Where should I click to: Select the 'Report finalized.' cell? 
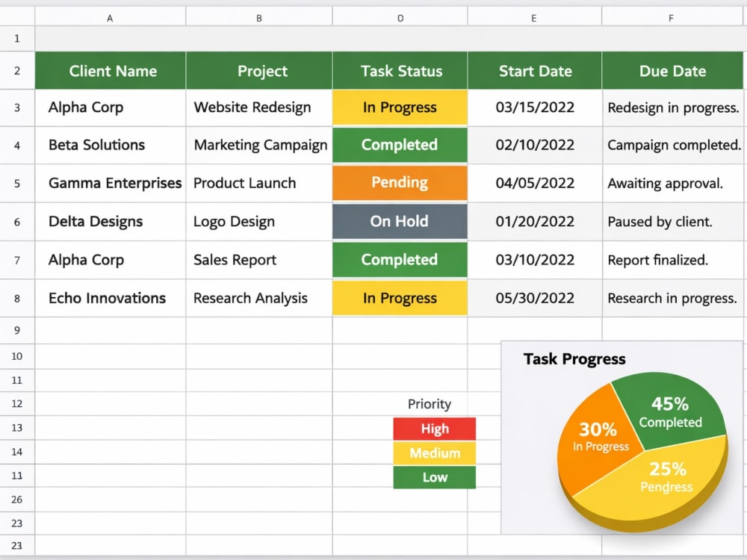tap(673, 260)
